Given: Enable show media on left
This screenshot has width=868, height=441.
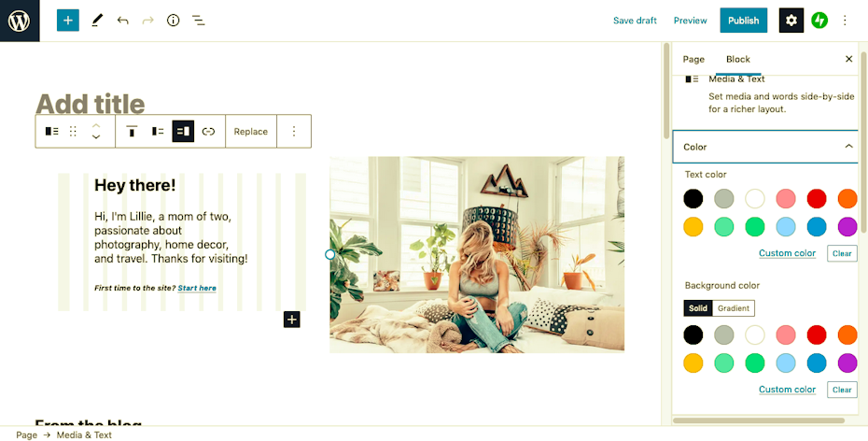Looking at the screenshot, I should [x=158, y=132].
